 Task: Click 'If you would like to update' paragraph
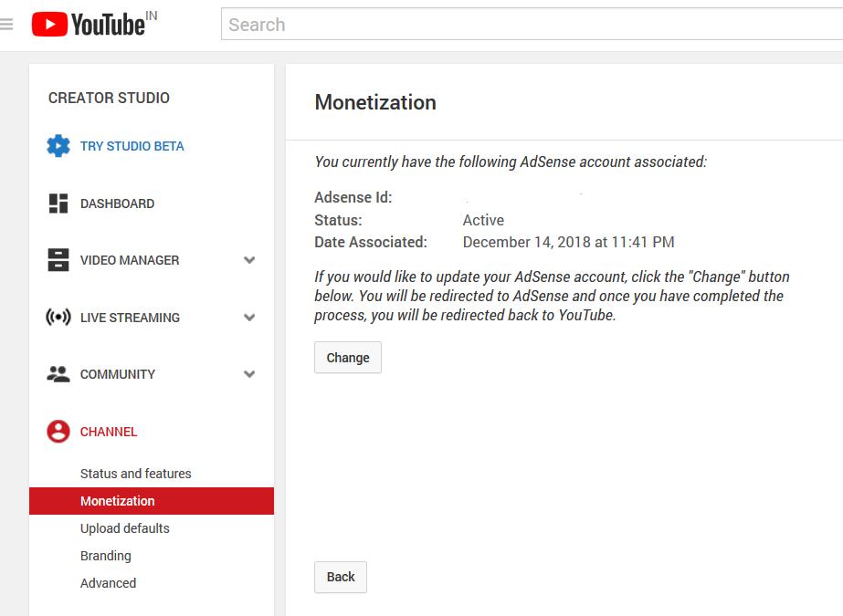point(553,296)
